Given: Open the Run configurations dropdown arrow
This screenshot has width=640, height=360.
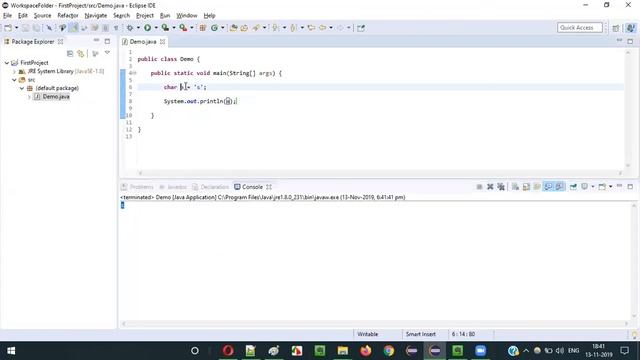Looking at the screenshot, I should (x=156, y=28).
